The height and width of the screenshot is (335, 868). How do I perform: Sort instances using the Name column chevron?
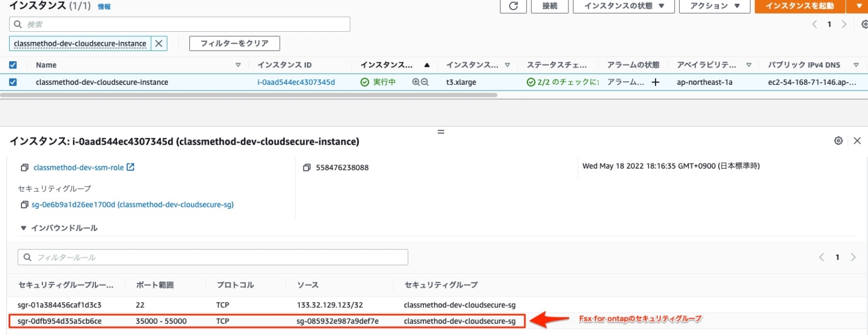click(237, 65)
